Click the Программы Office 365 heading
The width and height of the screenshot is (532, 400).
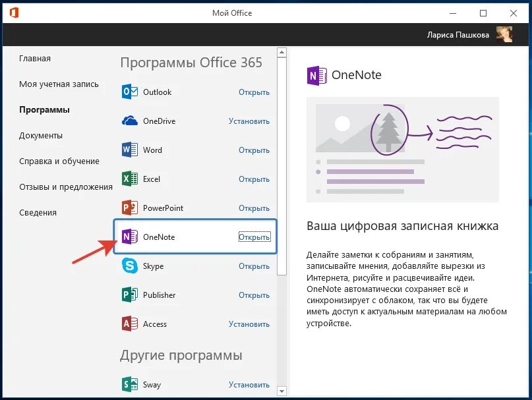click(191, 63)
